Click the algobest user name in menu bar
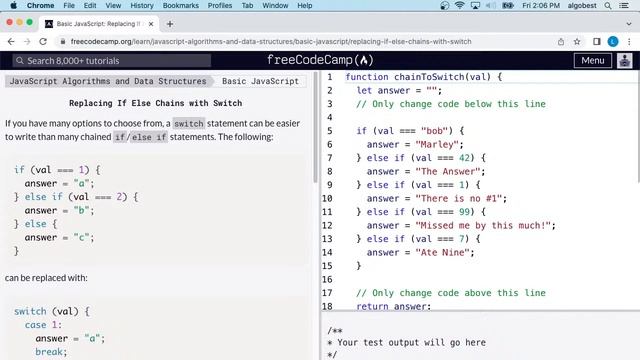 point(582,5)
